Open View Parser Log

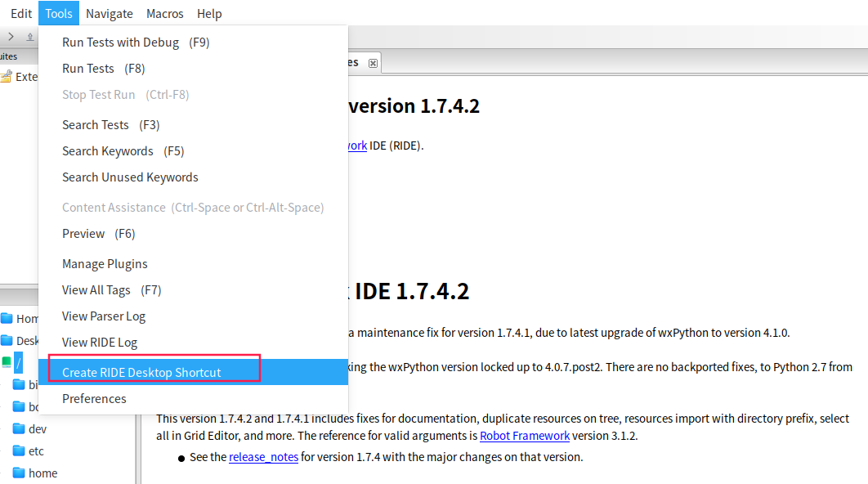pyautogui.click(x=193, y=316)
